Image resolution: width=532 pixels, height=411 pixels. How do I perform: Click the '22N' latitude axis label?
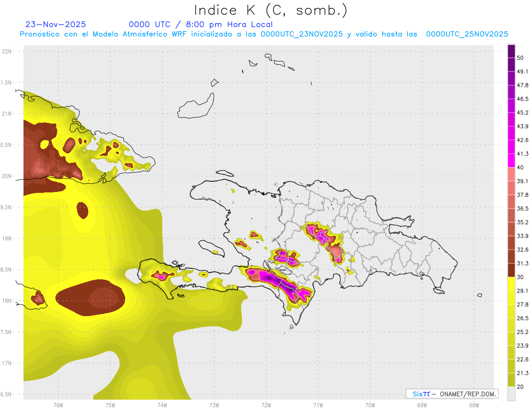[7, 51]
